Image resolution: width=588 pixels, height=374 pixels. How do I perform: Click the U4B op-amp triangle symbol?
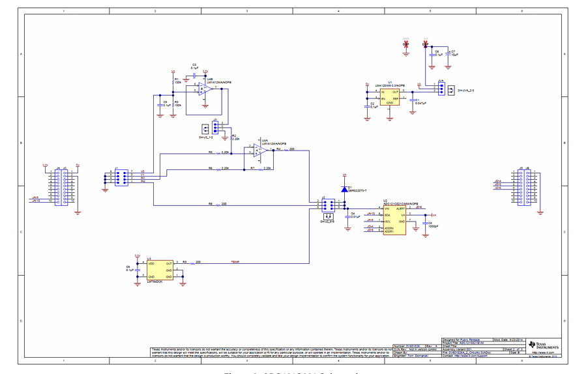point(205,89)
